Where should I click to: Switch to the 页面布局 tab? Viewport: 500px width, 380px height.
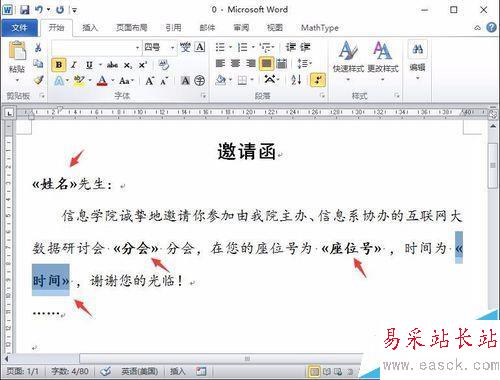132,28
